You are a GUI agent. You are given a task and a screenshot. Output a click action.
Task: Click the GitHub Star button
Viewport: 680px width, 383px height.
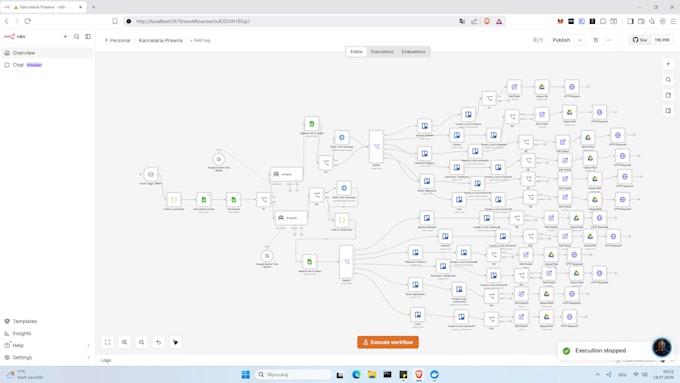pos(640,40)
